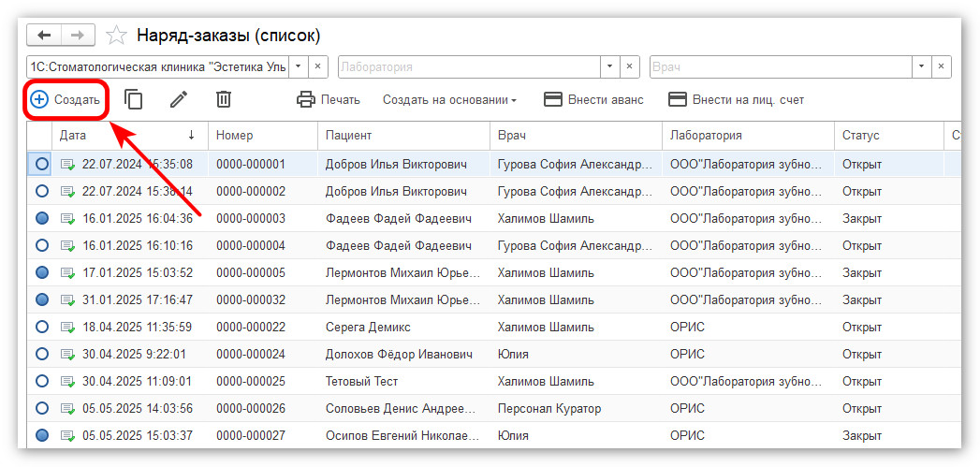The image size is (980, 467).
Task: Click the forward navigation arrow
Action: coord(77,35)
